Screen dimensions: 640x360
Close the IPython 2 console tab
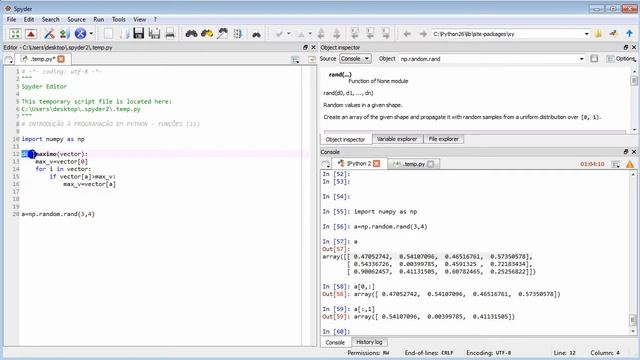[x=377, y=164]
